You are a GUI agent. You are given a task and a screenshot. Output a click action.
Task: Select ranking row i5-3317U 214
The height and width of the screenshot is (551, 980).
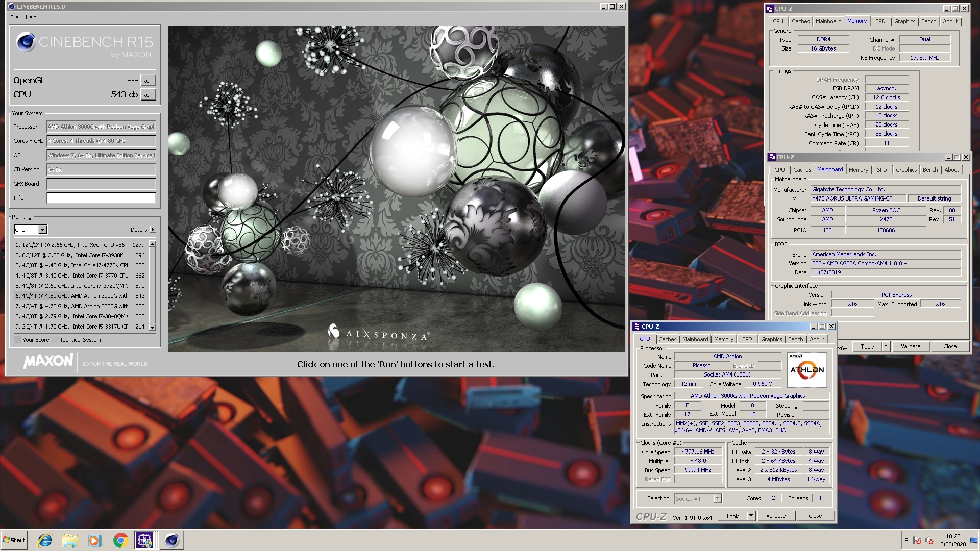80,327
